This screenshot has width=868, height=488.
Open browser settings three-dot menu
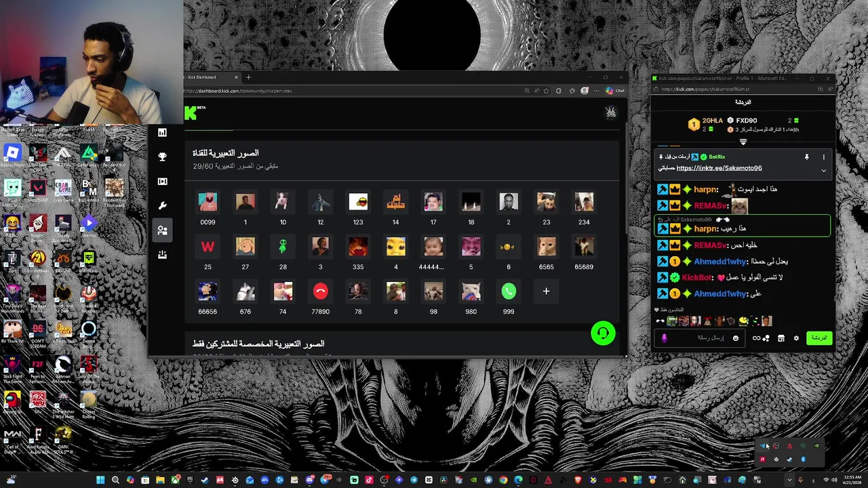click(597, 91)
